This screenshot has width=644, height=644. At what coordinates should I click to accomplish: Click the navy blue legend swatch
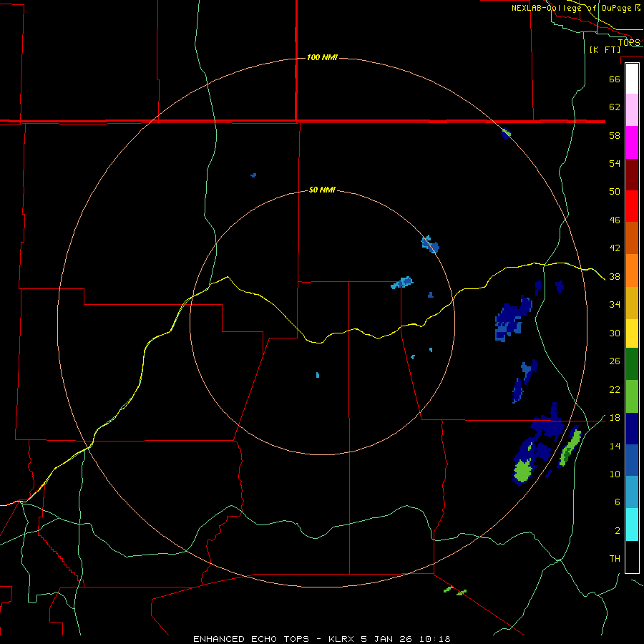pyautogui.click(x=632, y=429)
